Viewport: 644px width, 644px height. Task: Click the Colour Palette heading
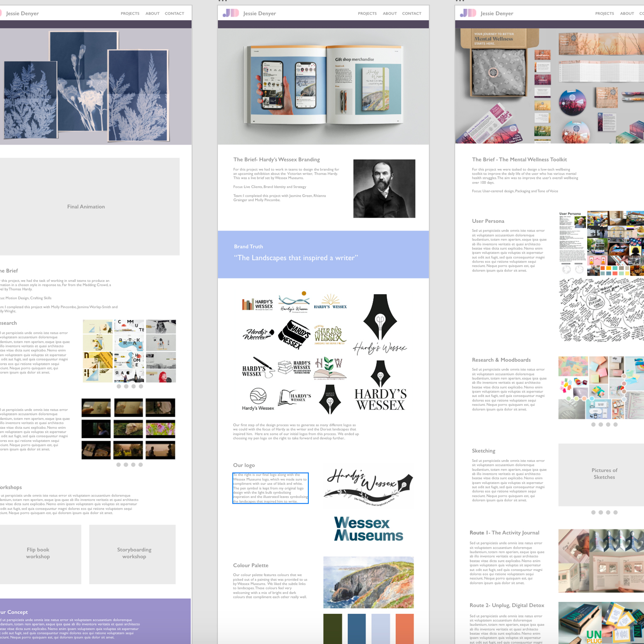coord(251,565)
